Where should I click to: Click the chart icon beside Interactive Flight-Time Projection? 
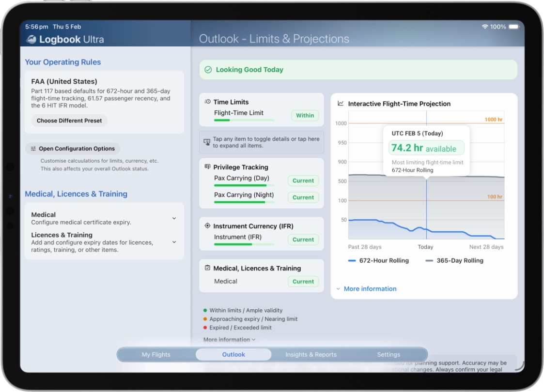point(341,104)
